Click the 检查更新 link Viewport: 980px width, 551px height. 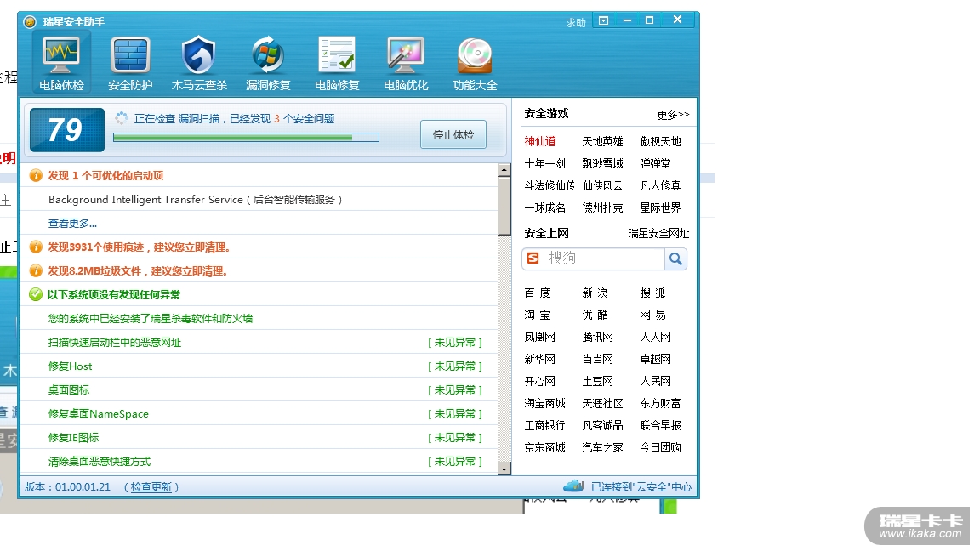tap(151, 487)
